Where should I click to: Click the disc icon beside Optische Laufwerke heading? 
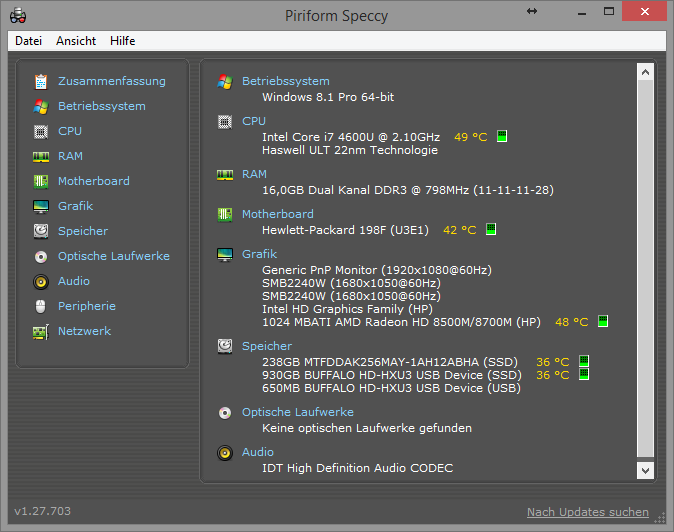225,413
